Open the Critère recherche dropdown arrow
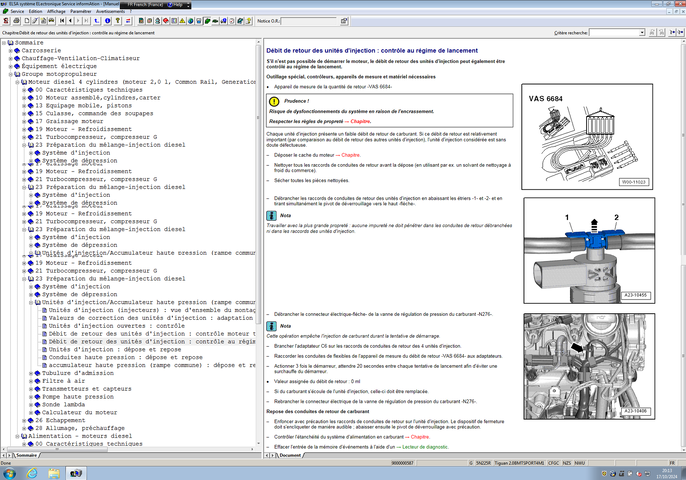Screen dimensions: 686x480 point(642,32)
